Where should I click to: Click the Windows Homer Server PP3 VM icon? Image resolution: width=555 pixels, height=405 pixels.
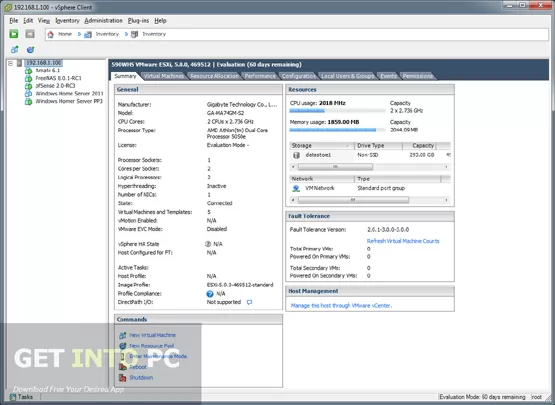(28, 101)
